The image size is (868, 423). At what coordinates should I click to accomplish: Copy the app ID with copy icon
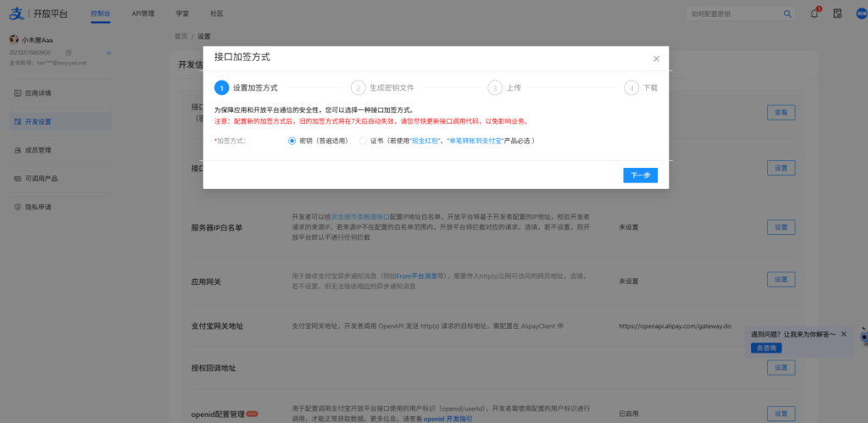[x=68, y=53]
